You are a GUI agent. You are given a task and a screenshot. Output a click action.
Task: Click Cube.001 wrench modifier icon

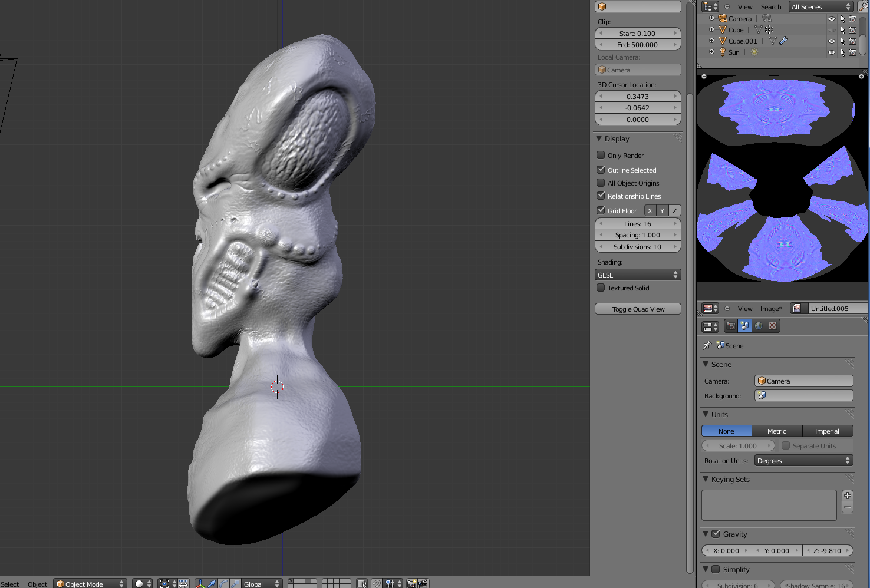[783, 41]
